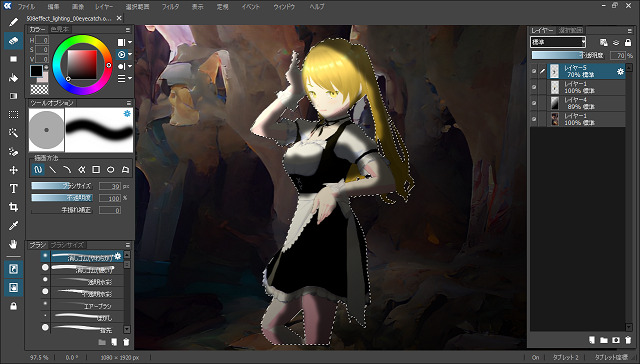Open settings gear on レイヤー5 layer
The width and height of the screenshot is (640, 364).
pyautogui.click(x=620, y=71)
